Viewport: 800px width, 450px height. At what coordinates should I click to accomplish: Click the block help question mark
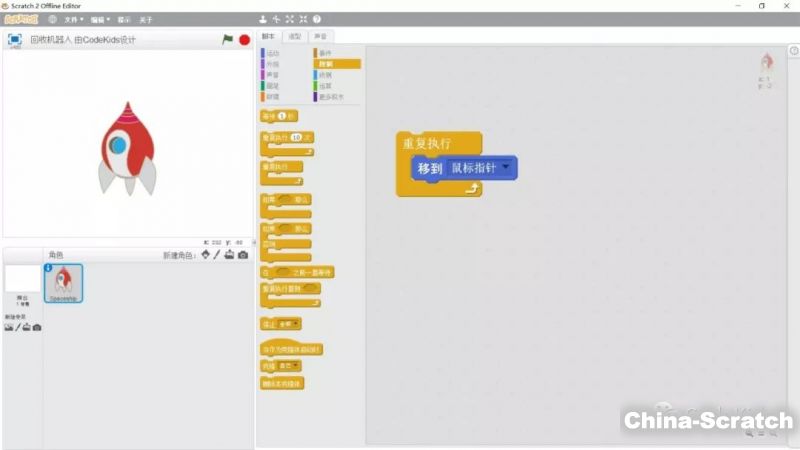click(x=317, y=19)
